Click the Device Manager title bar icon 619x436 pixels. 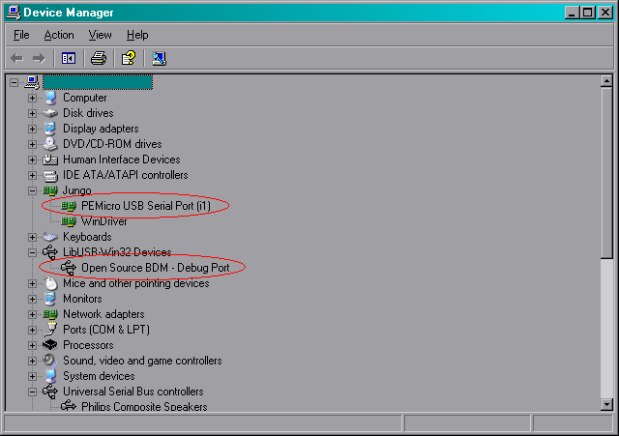(x=13, y=12)
